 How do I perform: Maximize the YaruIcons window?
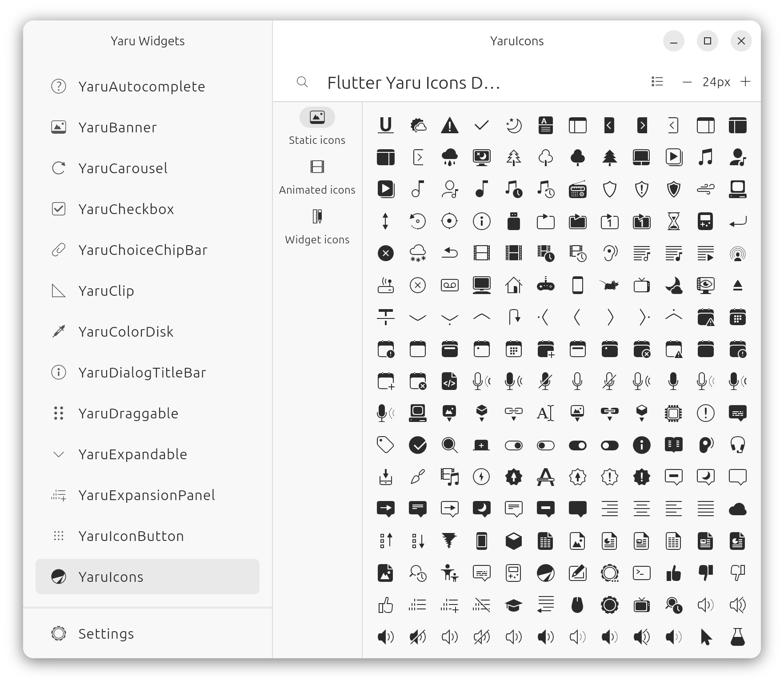click(708, 41)
